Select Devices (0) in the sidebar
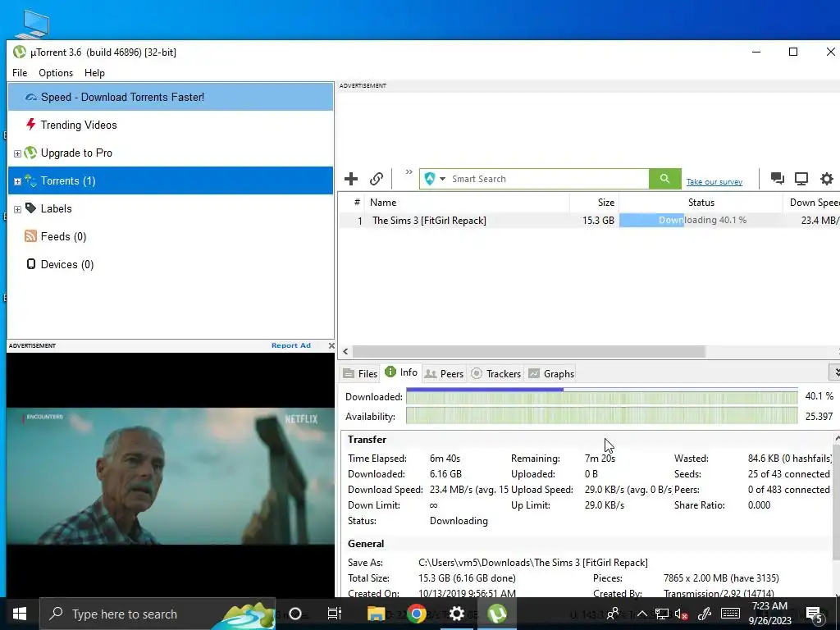Image resolution: width=840 pixels, height=630 pixels. tap(67, 265)
